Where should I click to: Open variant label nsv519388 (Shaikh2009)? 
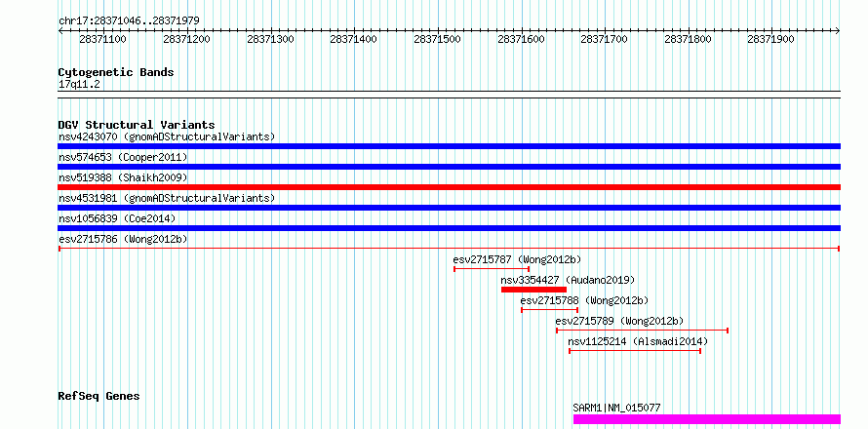point(123,177)
